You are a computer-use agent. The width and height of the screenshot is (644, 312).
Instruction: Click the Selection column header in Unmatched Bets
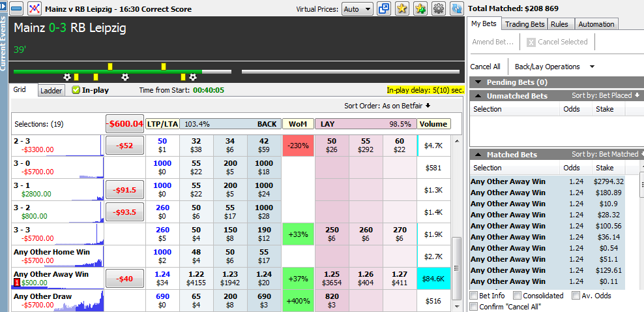point(514,110)
